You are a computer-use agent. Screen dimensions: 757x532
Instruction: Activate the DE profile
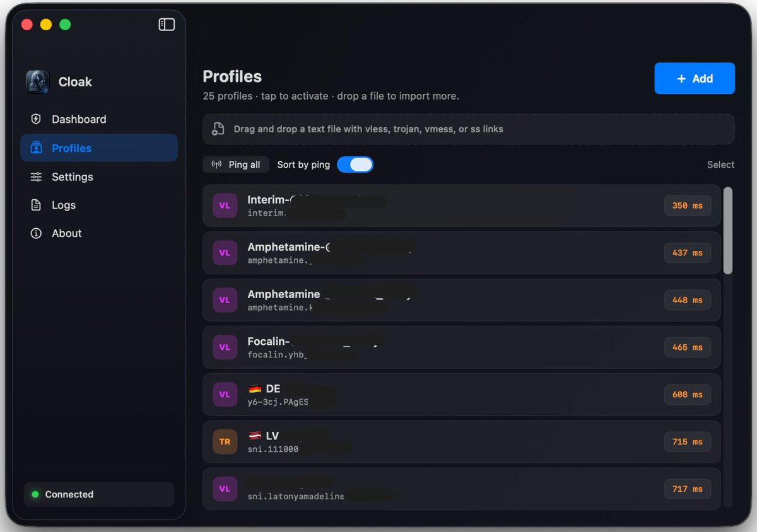coord(462,395)
